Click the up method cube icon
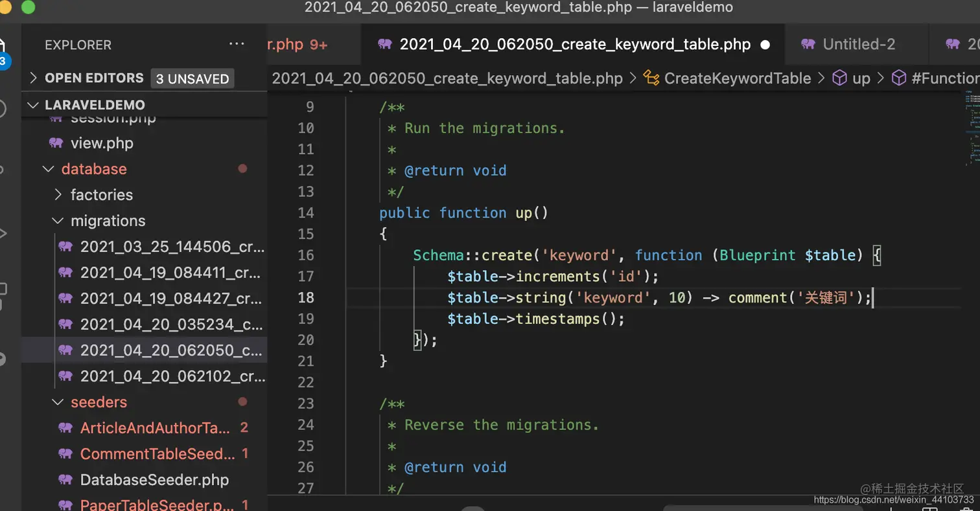 pos(839,78)
